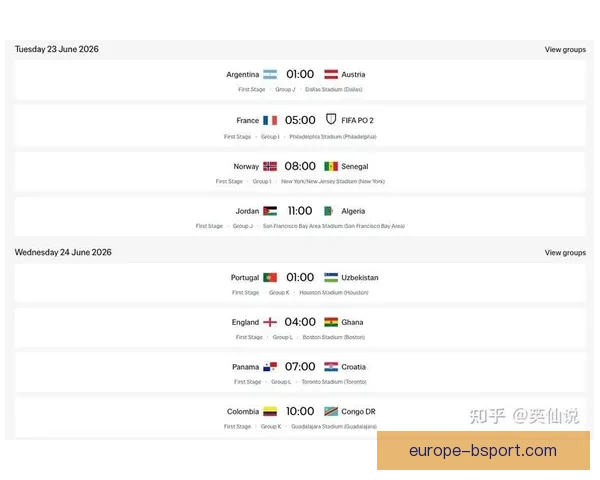Viewport: 600px width, 480px height.
Task: Click the Ghana flag icon
Action: click(x=330, y=322)
